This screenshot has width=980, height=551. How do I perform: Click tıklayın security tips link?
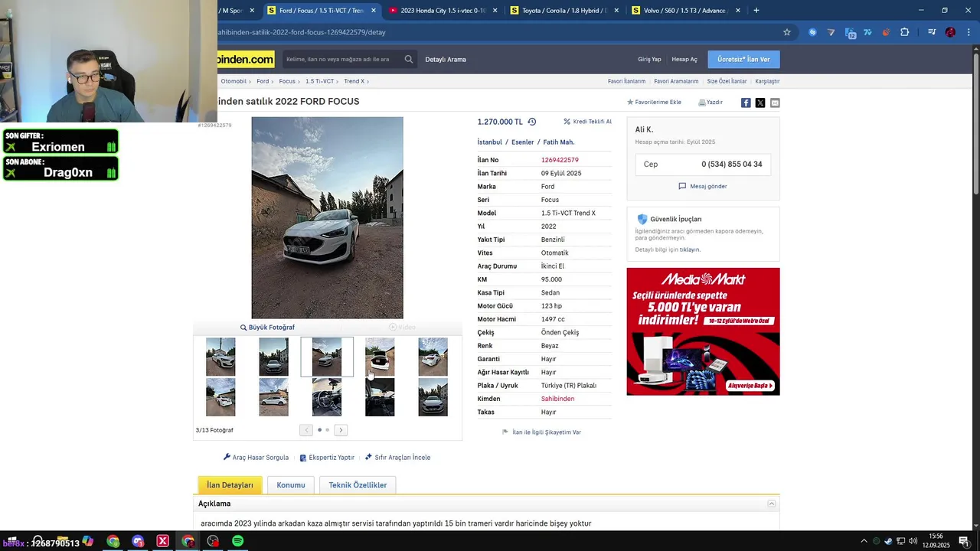pos(690,249)
